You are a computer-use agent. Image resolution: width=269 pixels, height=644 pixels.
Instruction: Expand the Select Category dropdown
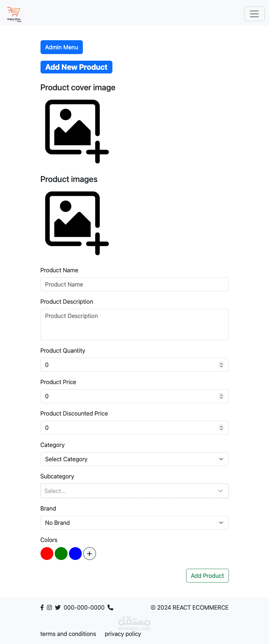coord(134,459)
